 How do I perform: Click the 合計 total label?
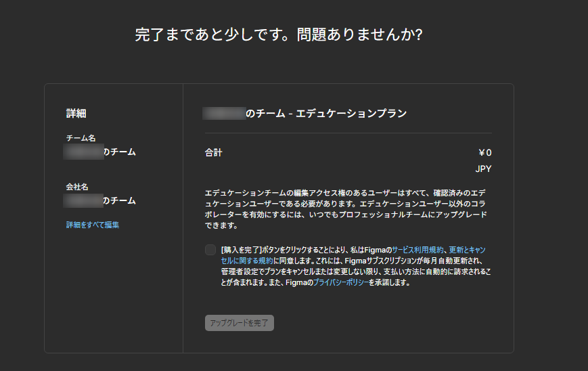point(213,153)
